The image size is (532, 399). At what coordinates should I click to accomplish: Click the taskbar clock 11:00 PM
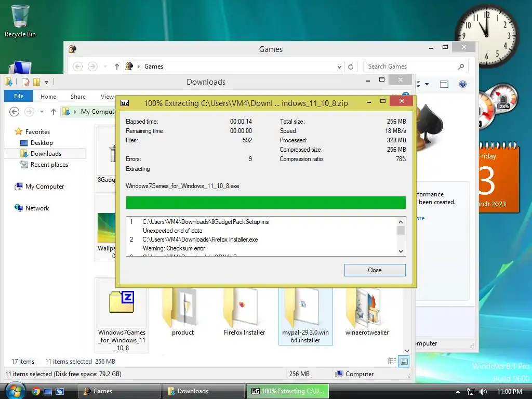pos(510,392)
